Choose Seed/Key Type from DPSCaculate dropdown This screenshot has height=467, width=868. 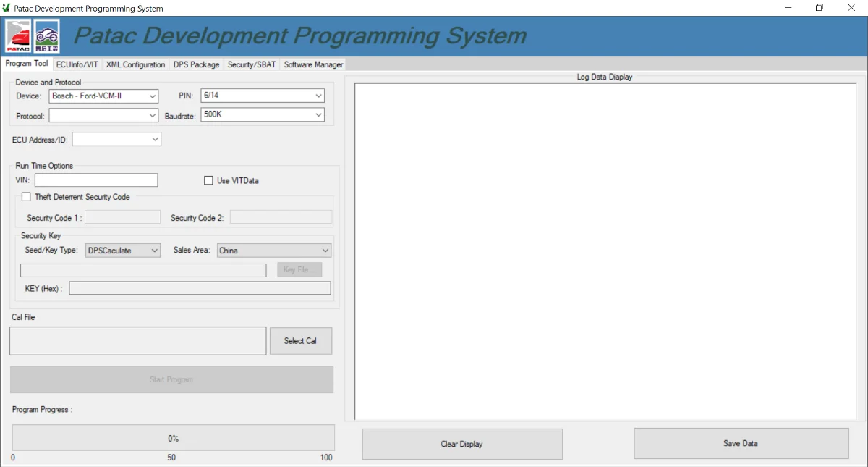(x=123, y=251)
